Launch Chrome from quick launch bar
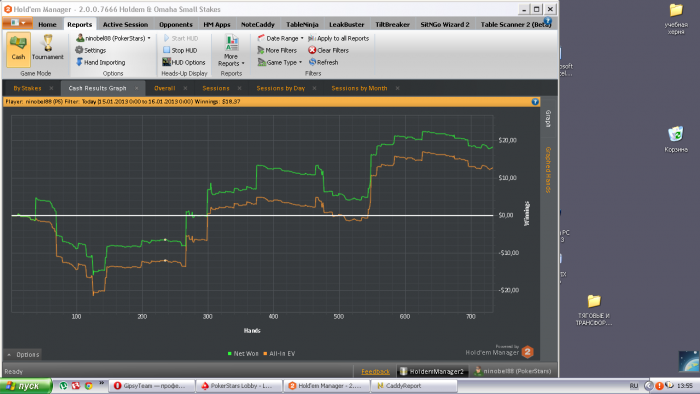 (x=88, y=386)
